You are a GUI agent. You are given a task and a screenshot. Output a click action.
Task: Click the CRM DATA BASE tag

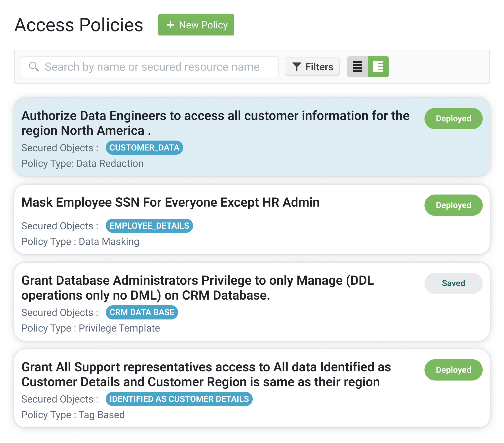(142, 313)
